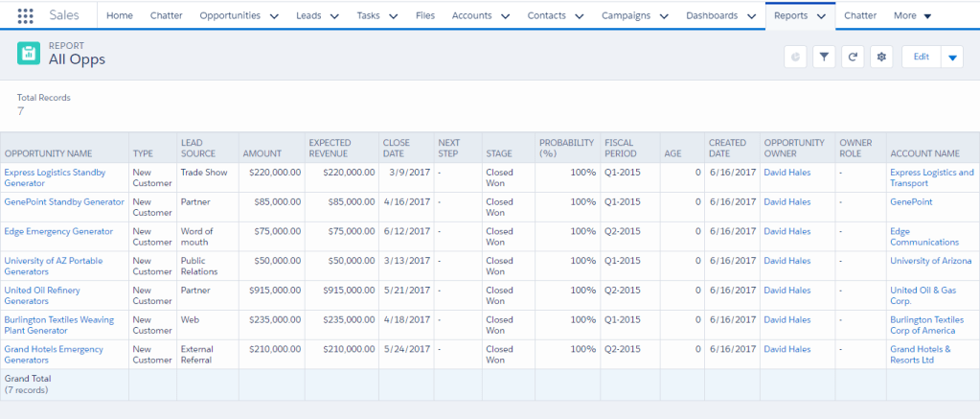Click the All Opps report icon
The width and height of the screenshot is (980, 419).
pyautogui.click(x=29, y=54)
